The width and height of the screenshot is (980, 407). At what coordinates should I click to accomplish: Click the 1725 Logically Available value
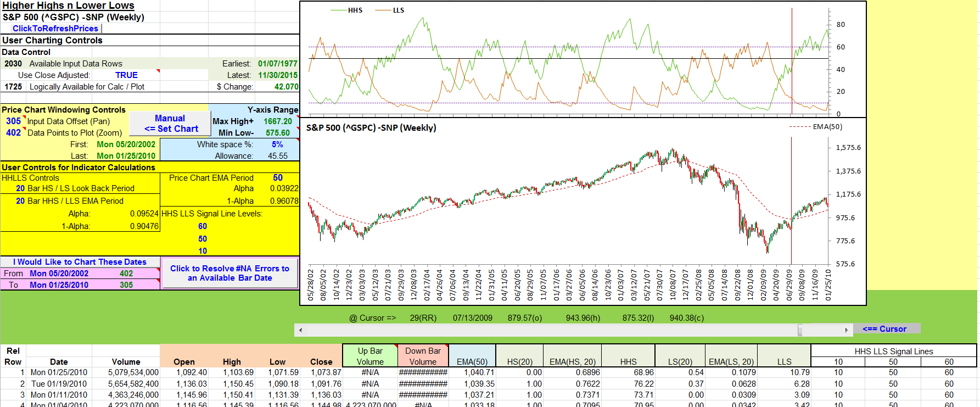tap(13, 87)
